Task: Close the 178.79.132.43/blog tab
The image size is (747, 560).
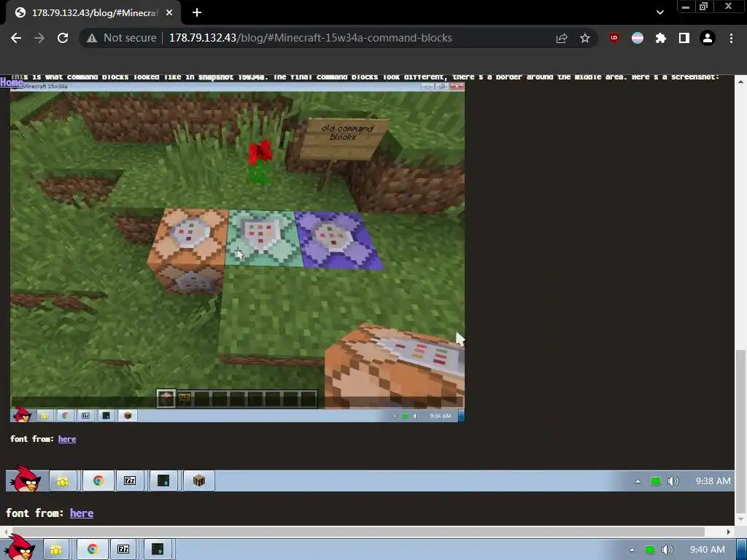Action: pos(169,13)
